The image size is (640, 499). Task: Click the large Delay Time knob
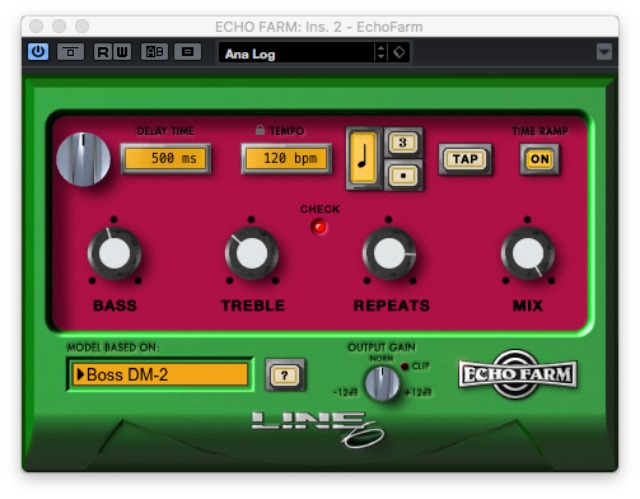coord(83,160)
